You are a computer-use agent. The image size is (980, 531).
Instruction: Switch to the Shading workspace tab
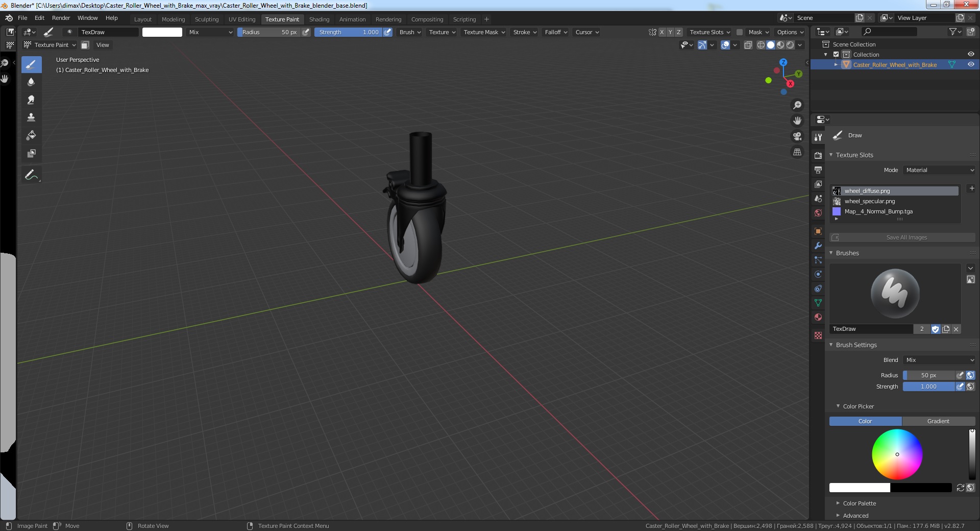(319, 19)
